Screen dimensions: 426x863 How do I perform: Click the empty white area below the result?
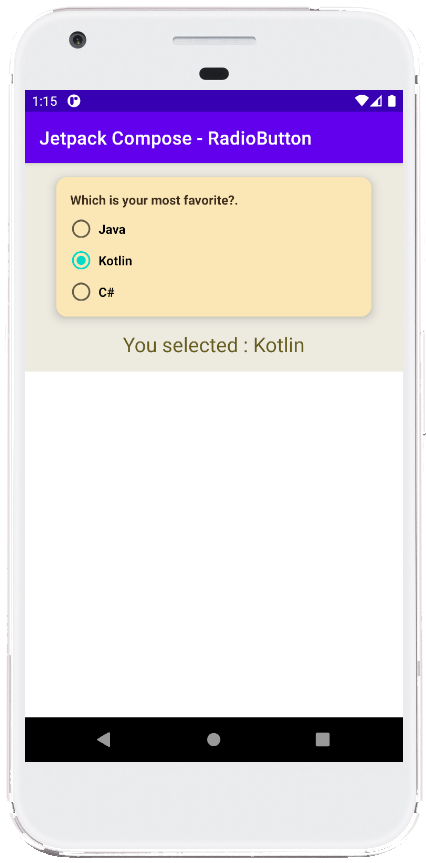(x=214, y=544)
